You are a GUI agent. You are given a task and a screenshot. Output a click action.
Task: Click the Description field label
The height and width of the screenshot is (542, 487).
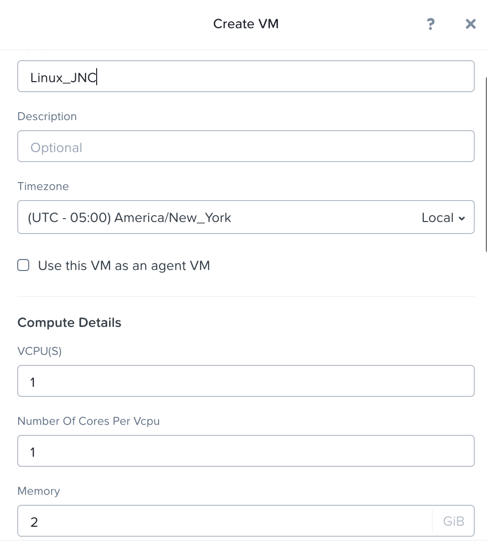[47, 116]
